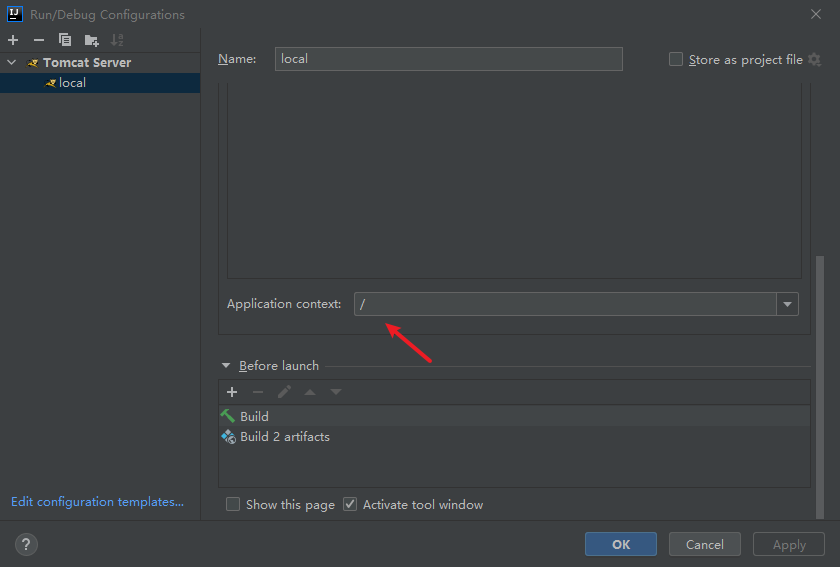The width and height of the screenshot is (840, 567).
Task: Click the Build 2 artifacts icon
Action: [228, 437]
